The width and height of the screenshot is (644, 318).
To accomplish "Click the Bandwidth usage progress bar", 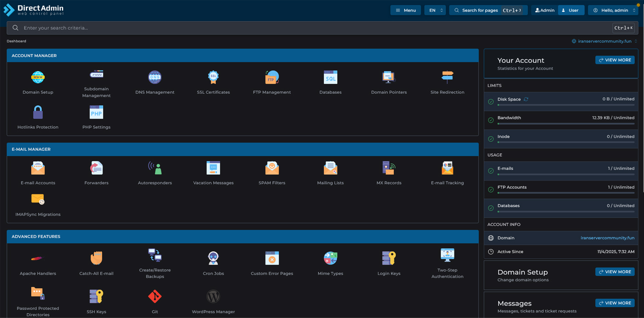I will tap(565, 124).
